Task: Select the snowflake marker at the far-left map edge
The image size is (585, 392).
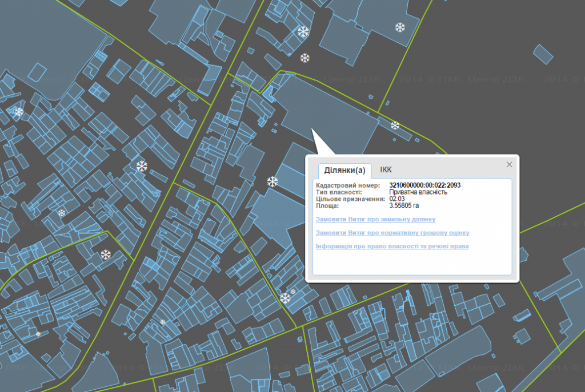Action: tap(19, 112)
